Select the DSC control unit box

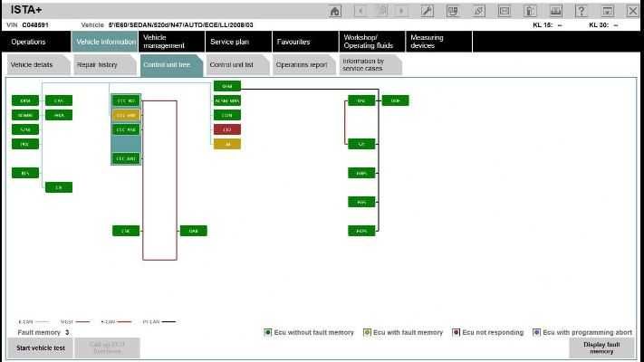pyautogui.click(x=361, y=100)
